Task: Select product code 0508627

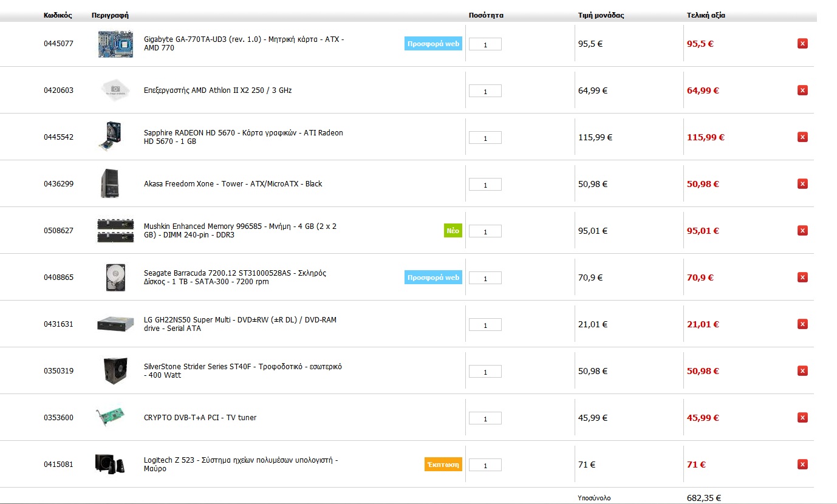Action: [x=58, y=231]
